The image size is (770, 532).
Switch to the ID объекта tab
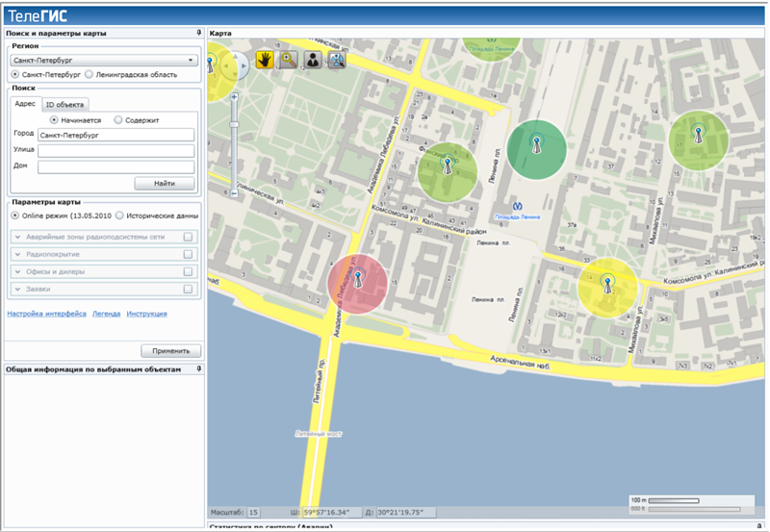pos(65,104)
